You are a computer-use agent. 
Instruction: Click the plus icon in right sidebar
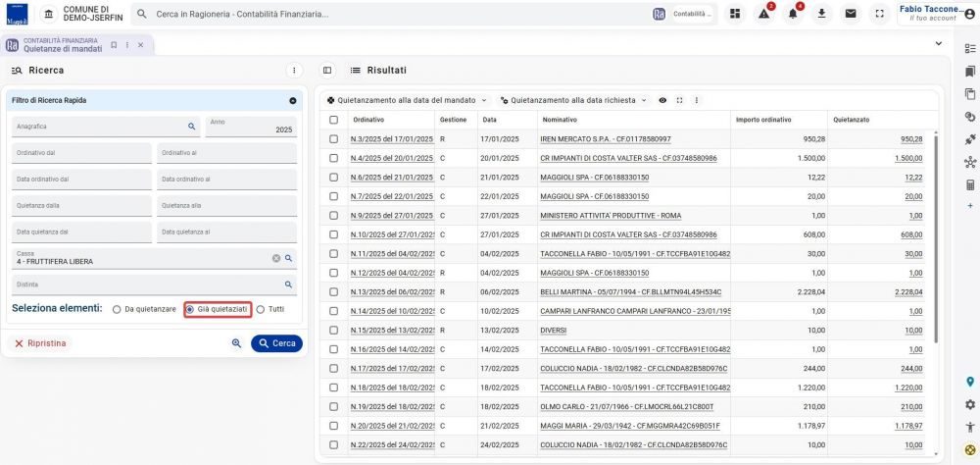coord(970,205)
